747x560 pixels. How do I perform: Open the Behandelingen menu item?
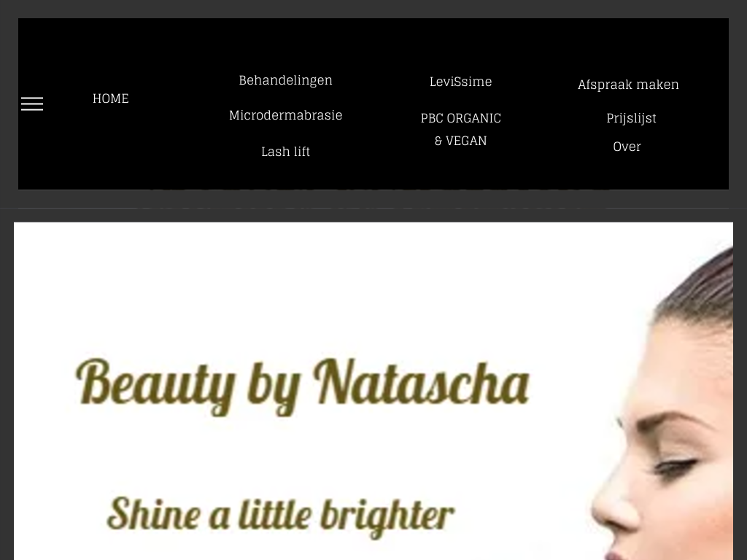(x=285, y=80)
